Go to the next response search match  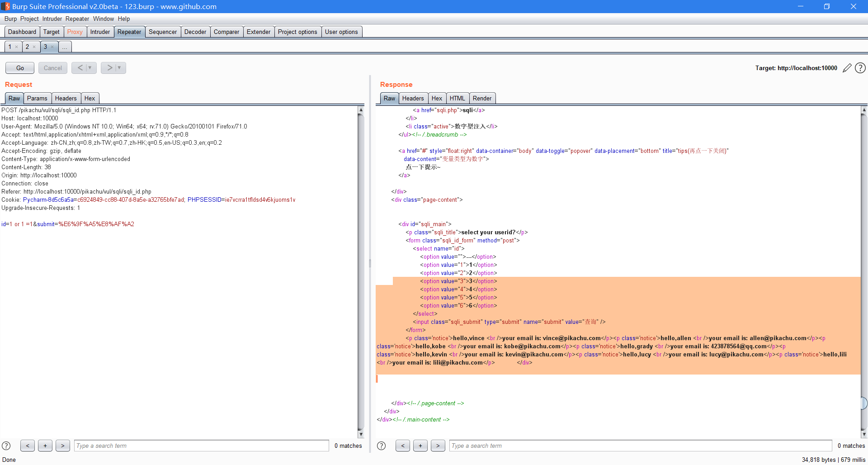pyautogui.click(x=438, y=446)
